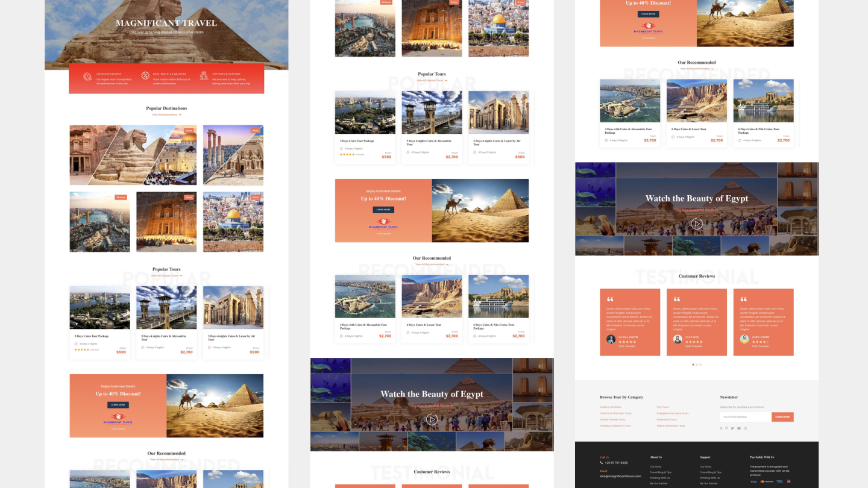This screenshot has width=868, height=488.
Task: Click the Top Notch Support icon
Action: (x=204, y=75)
